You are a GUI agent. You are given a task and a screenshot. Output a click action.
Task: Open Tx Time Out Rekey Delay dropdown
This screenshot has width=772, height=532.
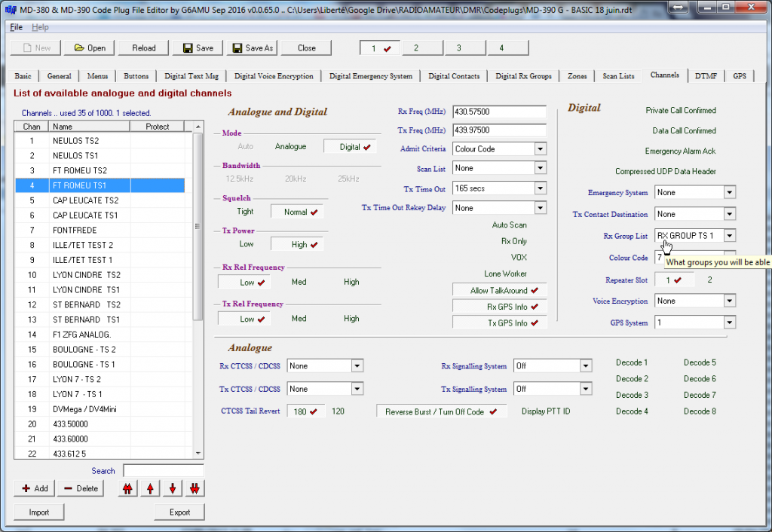click(540, 208)
